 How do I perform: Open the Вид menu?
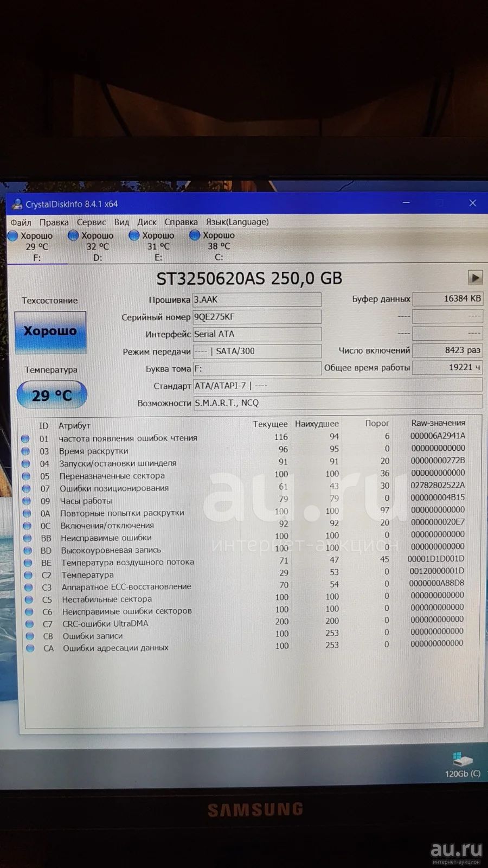tap(121, 222)
